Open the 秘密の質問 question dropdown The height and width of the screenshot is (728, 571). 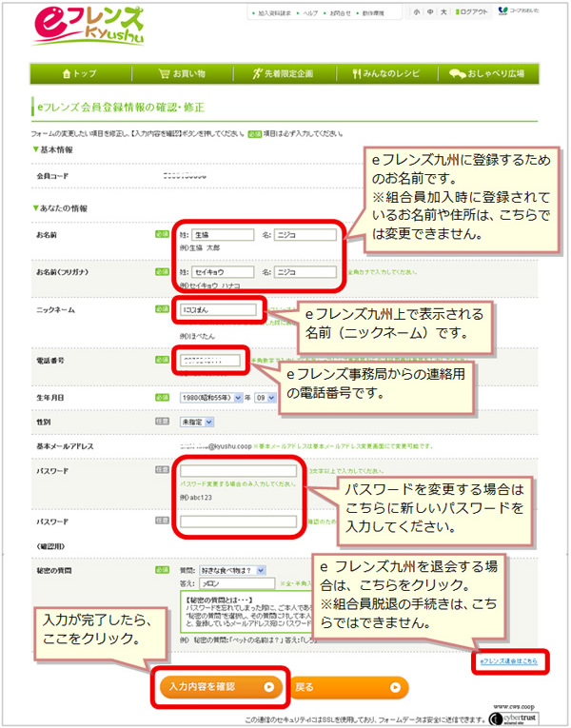tap(232, 571)
